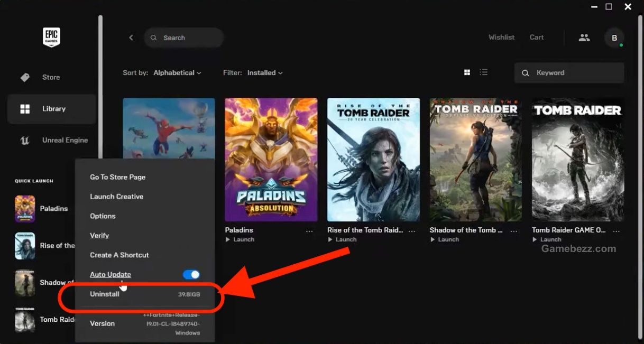Image resolution: width=644 pixels, height=344 pixels.
Task: Select the Library grid icon
Action: pyautogui.click(x=25, y=109)
